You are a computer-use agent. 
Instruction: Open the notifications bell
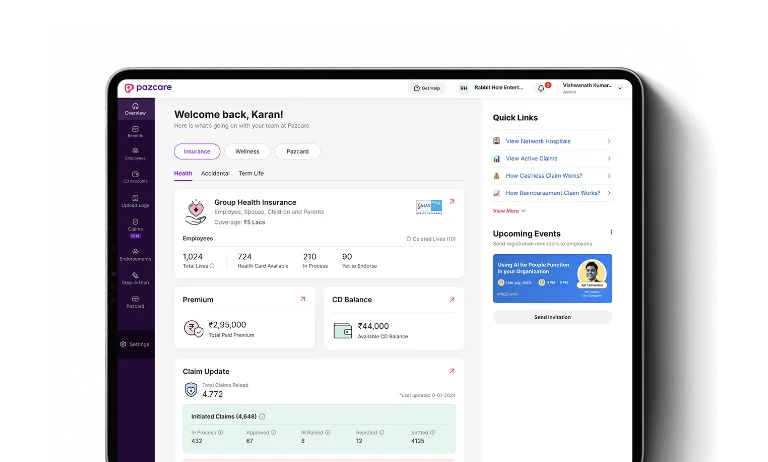pos(541,88)
